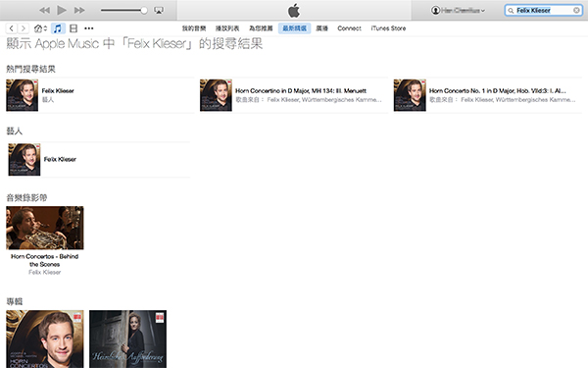Viewport: 588px width, 368px height.
Task: Open Horn Concertos - Behind the Scenes title
Action: pyautogui.click(x=45, y=260)
